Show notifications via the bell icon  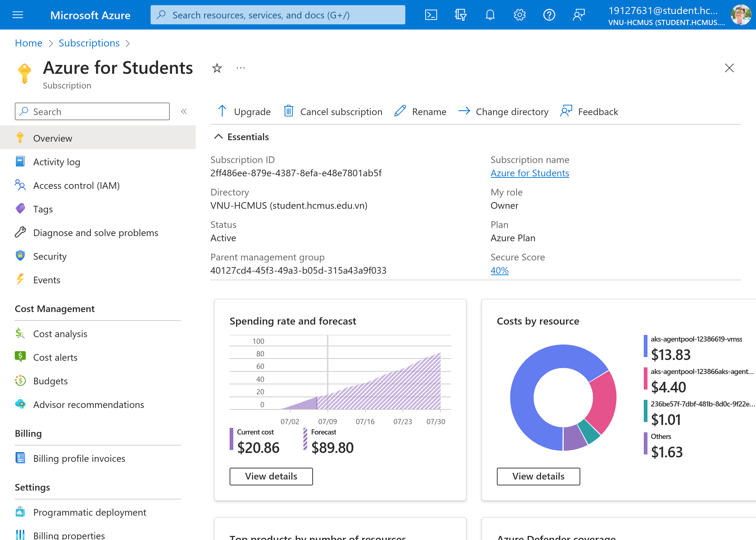coord(490,15)
